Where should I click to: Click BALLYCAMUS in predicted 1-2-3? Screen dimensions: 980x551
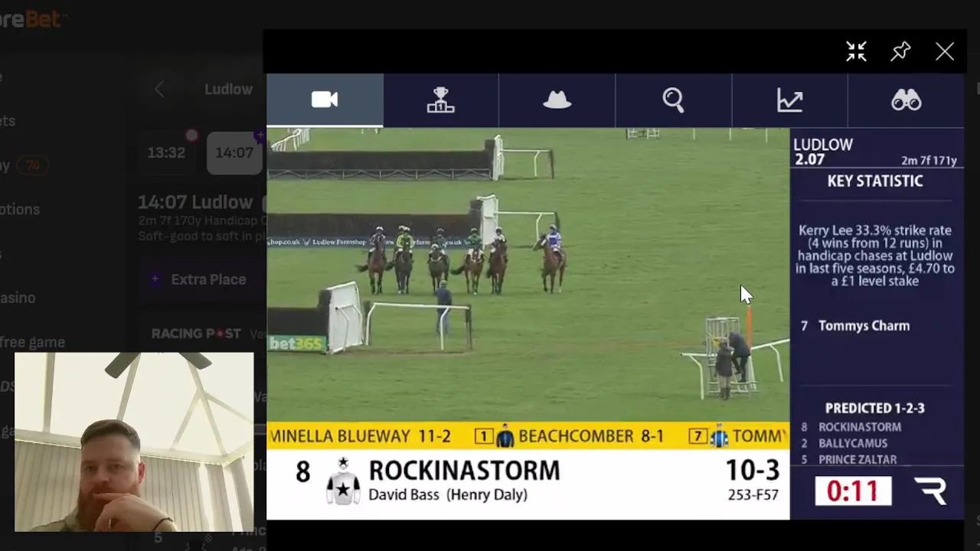point(853,443)
